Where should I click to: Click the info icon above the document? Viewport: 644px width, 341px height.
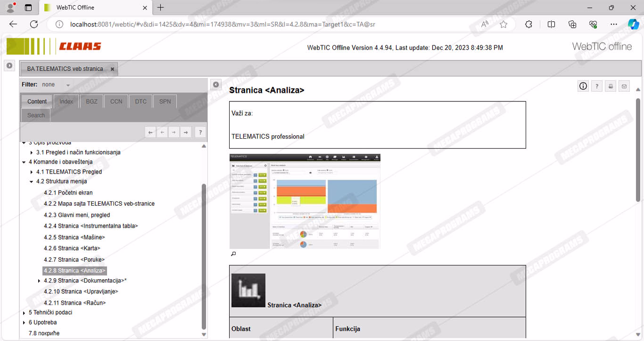583,86
